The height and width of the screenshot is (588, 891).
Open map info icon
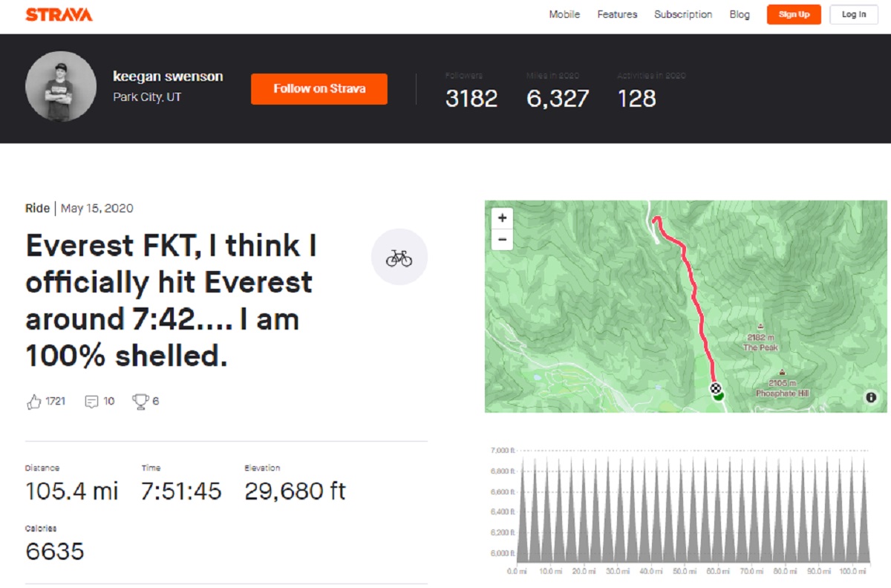click(x=871, y=397)
